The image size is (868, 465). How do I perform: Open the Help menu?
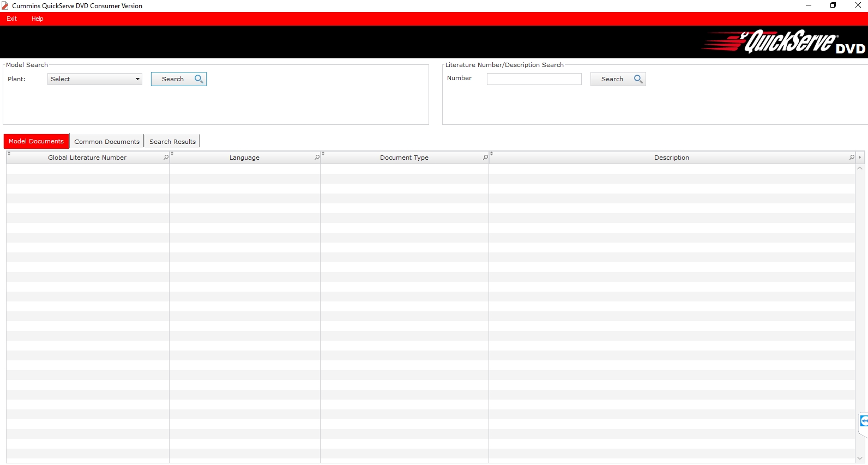pos(37,19)
